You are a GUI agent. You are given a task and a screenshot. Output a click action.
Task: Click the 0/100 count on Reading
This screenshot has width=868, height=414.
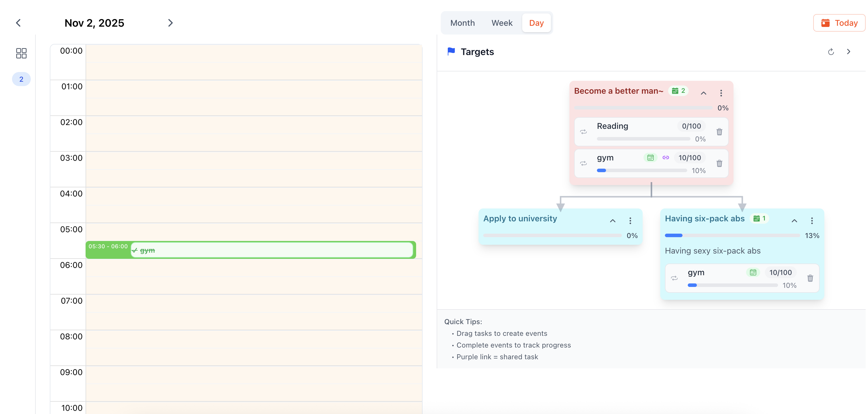point(691,126)
